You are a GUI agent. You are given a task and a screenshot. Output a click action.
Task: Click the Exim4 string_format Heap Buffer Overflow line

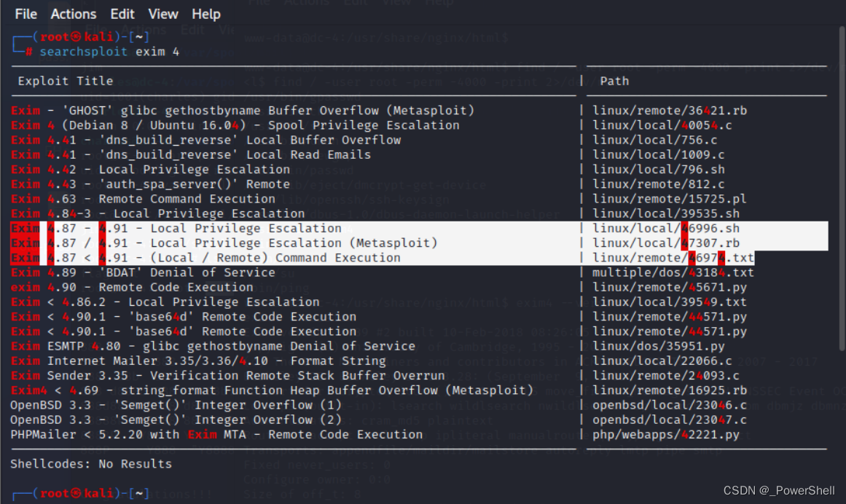(x=272, y=390)
